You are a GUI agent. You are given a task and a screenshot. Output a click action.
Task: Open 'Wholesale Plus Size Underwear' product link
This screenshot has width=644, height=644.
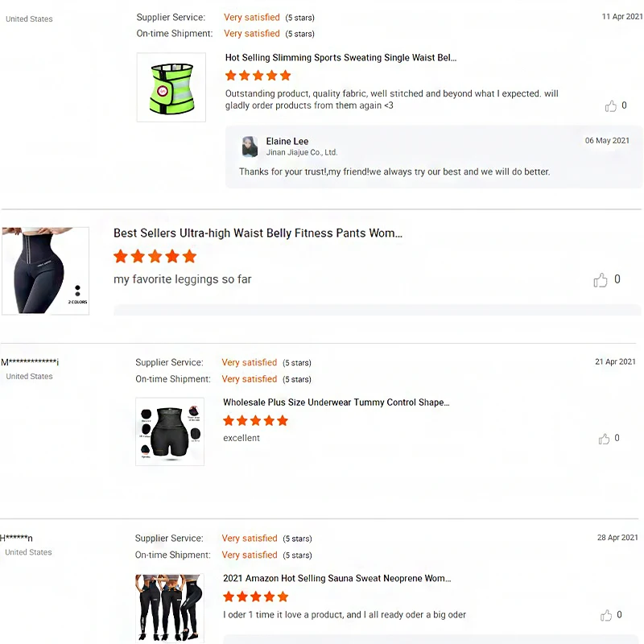(336, 402)
